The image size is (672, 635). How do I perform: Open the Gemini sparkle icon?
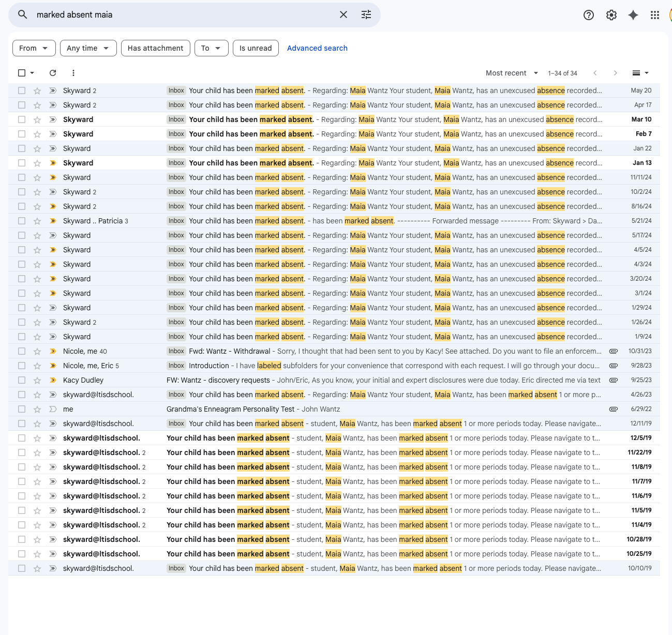point(633,15)
